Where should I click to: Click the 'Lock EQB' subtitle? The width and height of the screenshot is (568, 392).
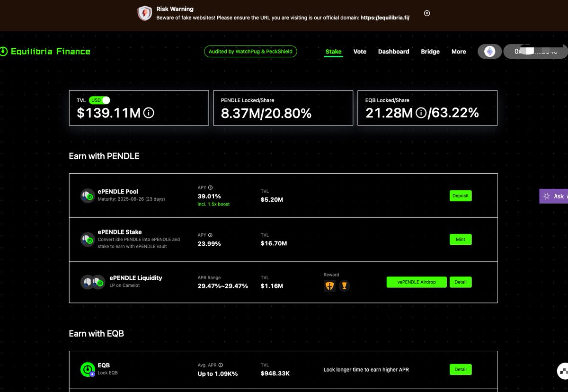(x=107, y=373)
